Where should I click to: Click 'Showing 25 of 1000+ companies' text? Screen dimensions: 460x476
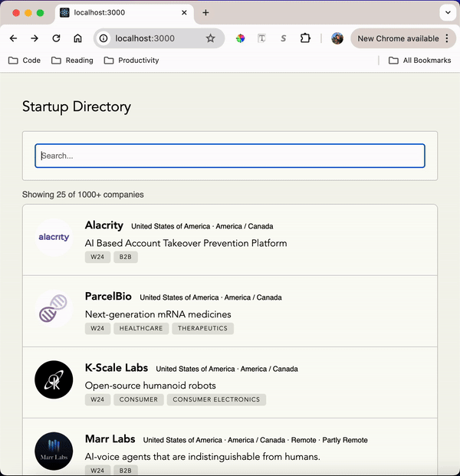point(83,195)
